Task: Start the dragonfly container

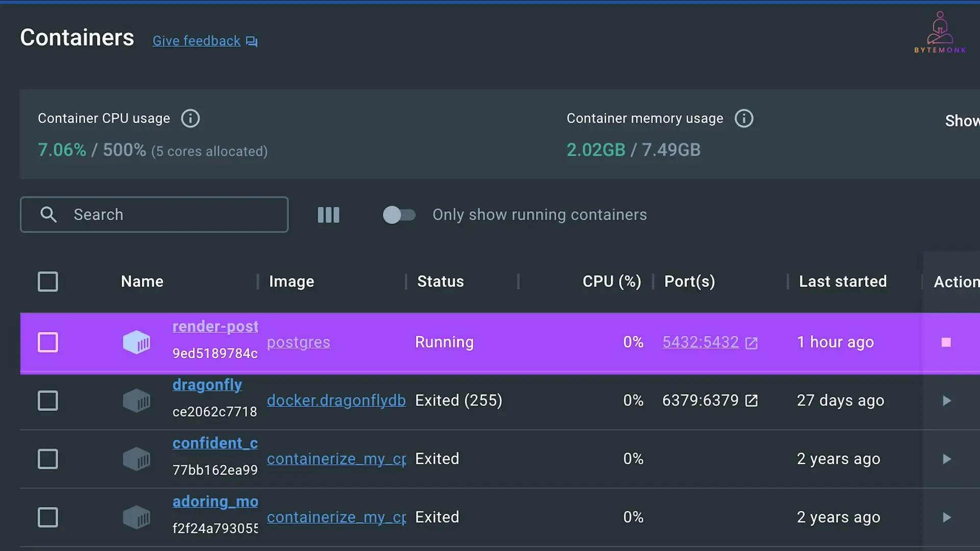Action: click(x=947, y=400)
